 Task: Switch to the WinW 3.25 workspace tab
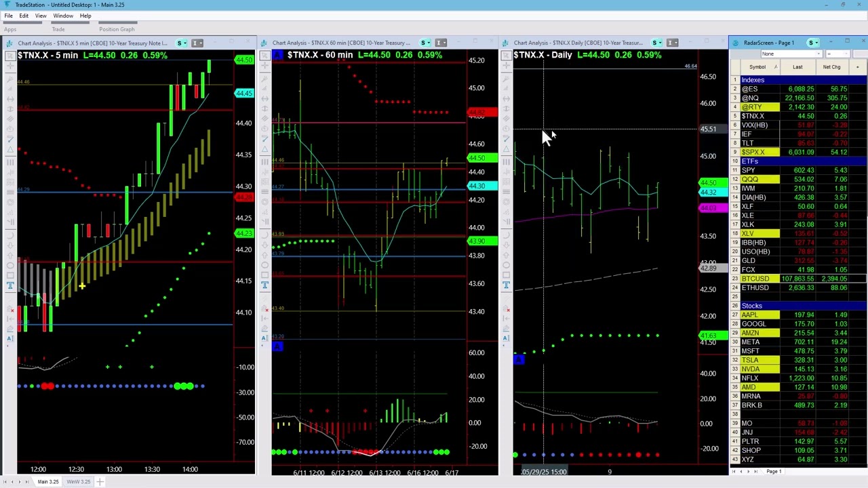[78, 481]
